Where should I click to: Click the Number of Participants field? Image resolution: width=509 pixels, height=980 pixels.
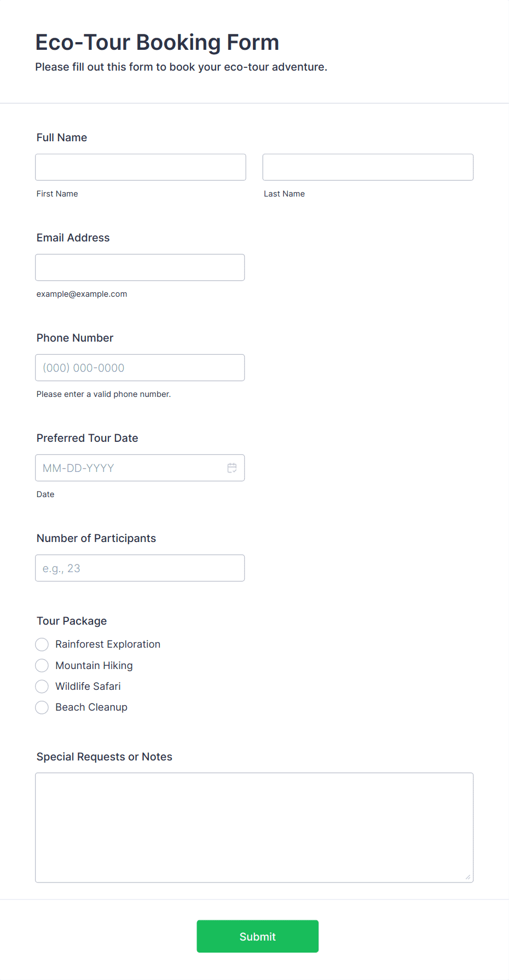pos(140,568)
